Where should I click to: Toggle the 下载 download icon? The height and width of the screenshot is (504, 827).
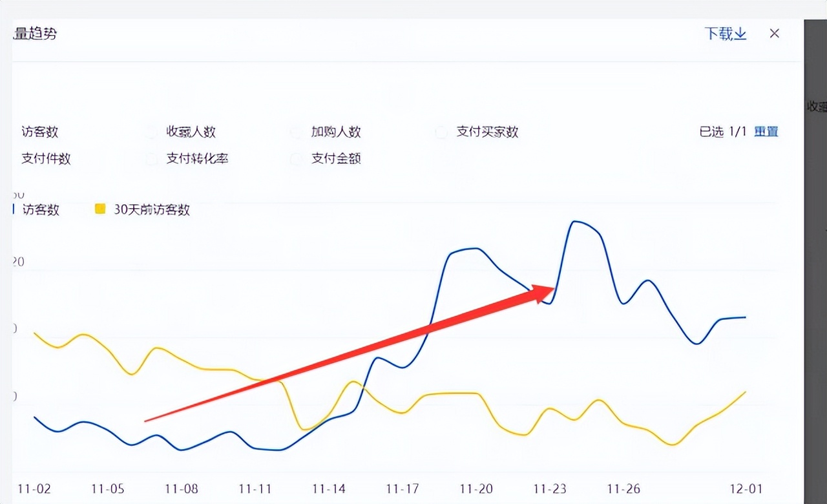740,34
